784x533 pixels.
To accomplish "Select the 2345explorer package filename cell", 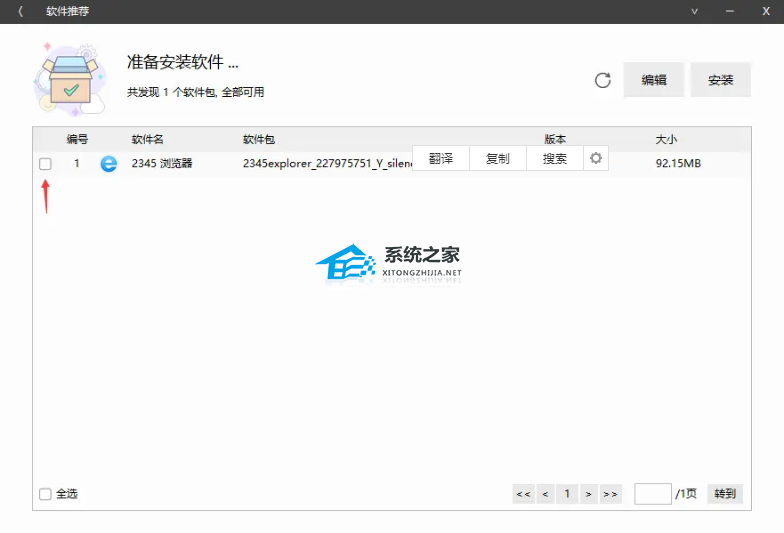I will tap(328, 164).
